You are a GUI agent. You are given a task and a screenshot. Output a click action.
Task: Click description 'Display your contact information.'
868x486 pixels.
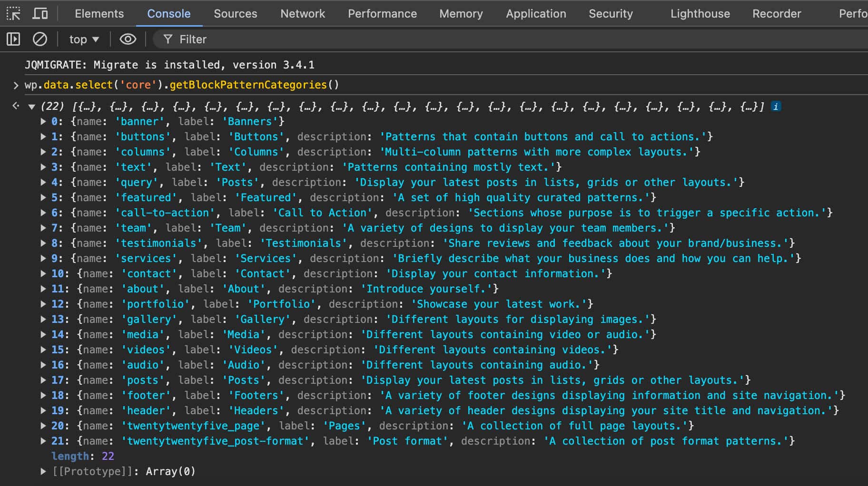tap(495, 273)
